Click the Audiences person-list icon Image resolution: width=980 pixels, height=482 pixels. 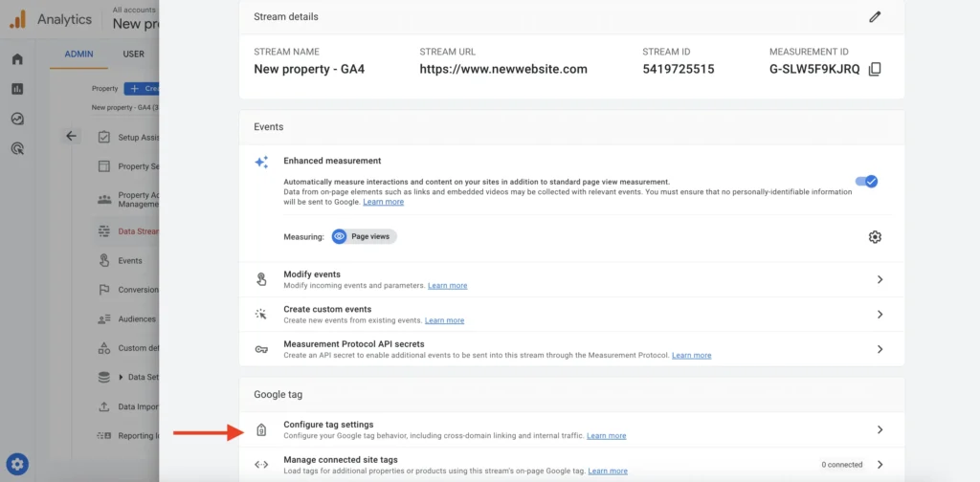click(x=104, y=319)
